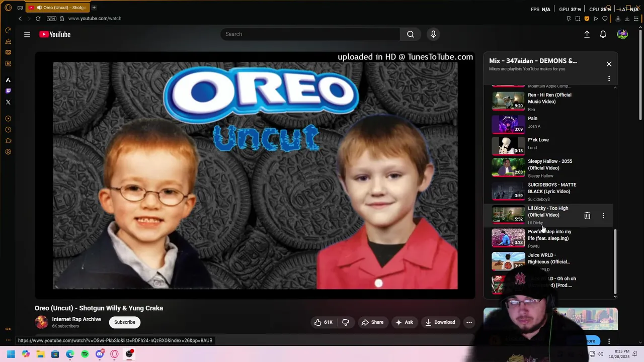Dislike the Oreo (Uncut) video
The height and width of the screenshot is (362, 644).
click(346, 322)
